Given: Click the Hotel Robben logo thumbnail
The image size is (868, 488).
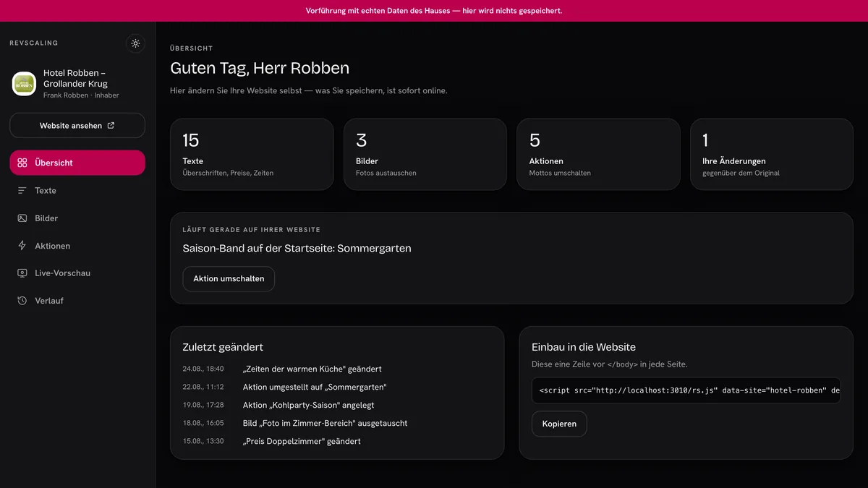Looking at the screenshot, I should pos(25,84).
